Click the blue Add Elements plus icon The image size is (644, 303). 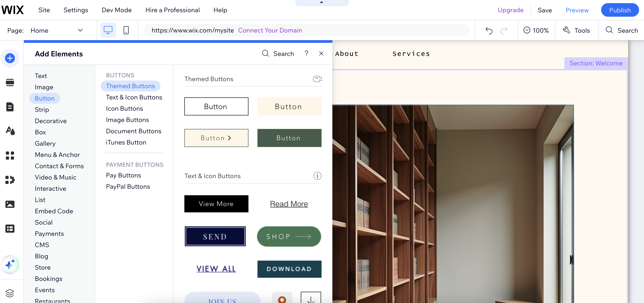[10, 58]
